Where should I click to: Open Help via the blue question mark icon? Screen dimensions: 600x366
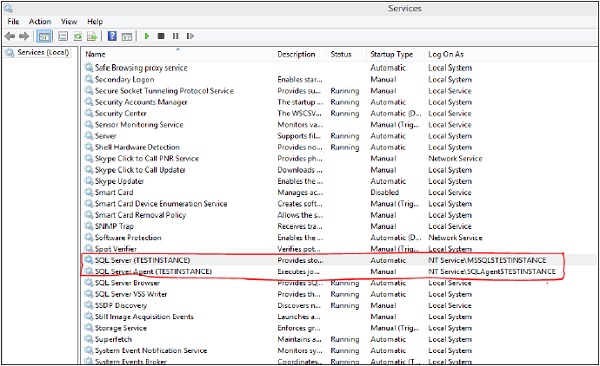(x=112, y=36)
